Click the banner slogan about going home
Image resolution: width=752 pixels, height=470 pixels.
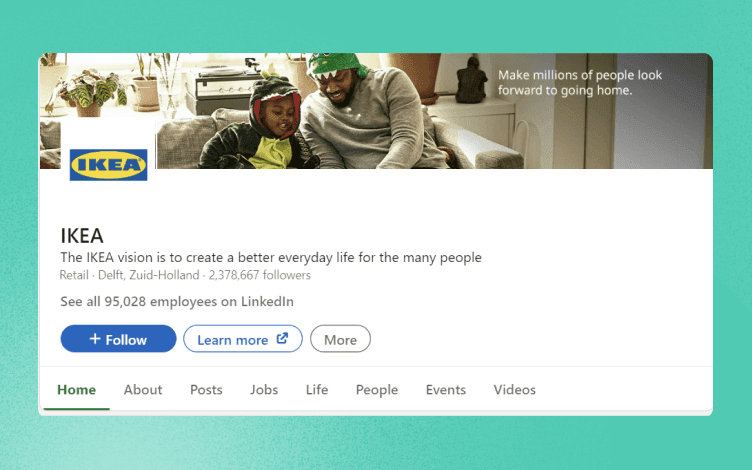(580, 82)
